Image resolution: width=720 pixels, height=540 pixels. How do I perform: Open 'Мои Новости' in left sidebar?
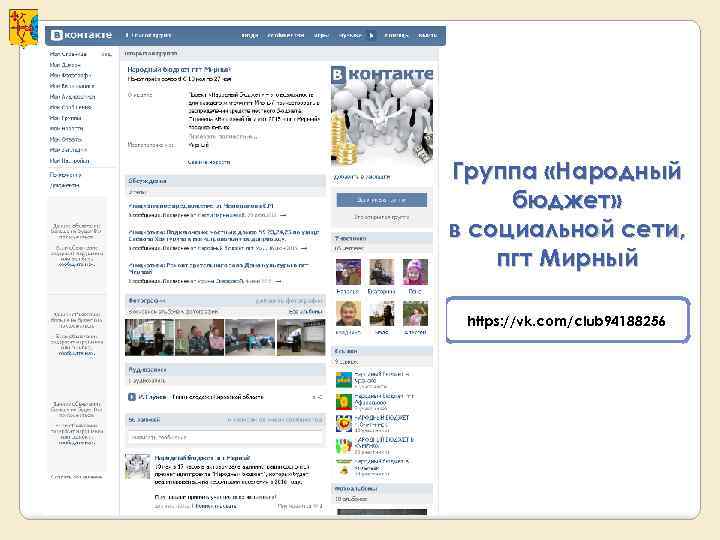pos(67,129)
